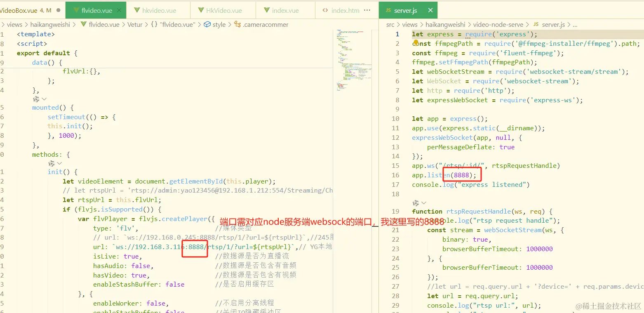Open the .cameracommer breadcrumb

pos(261,25)
